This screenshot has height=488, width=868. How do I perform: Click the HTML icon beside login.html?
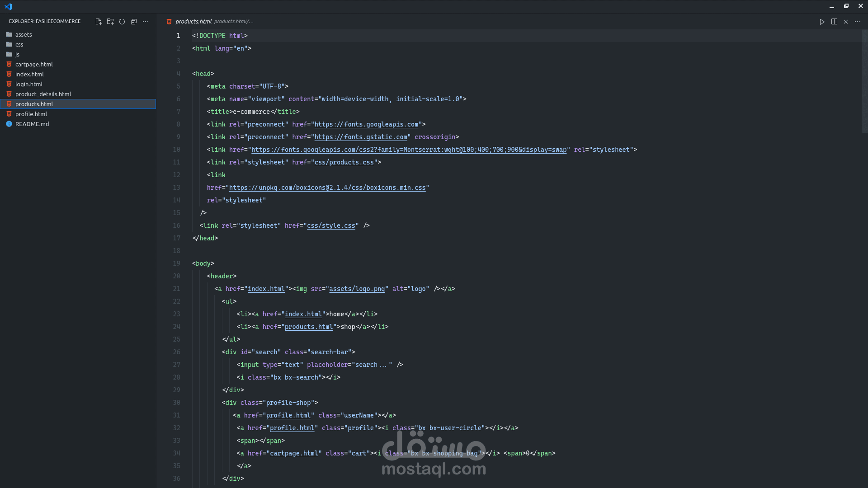pos(9,84)
